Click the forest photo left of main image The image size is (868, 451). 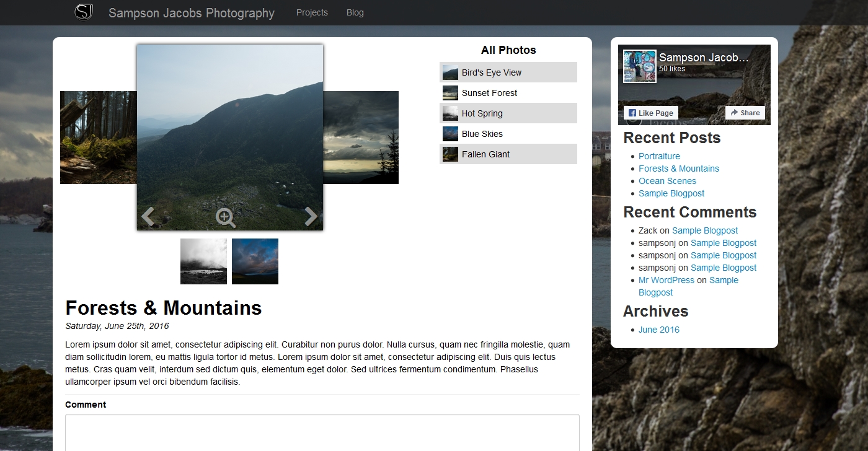(x=99, y=138)
